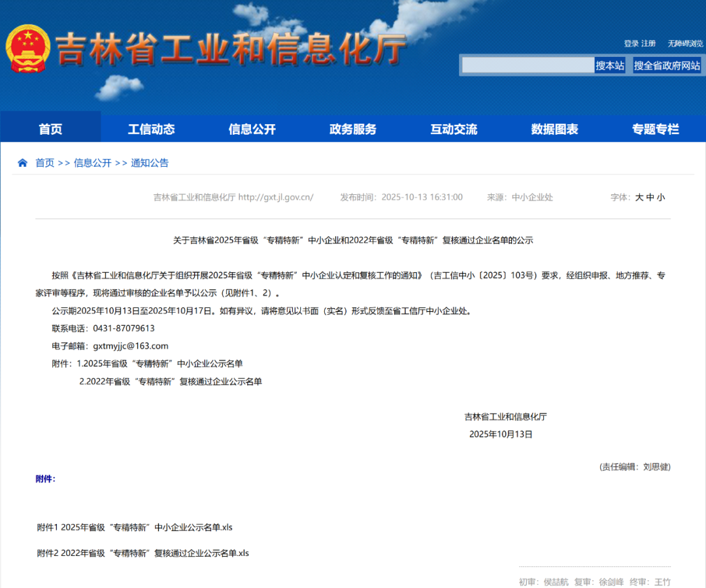Open the 首页 navigation tab
This screenshot has width=706, height=588.
[x=50, y=130]
